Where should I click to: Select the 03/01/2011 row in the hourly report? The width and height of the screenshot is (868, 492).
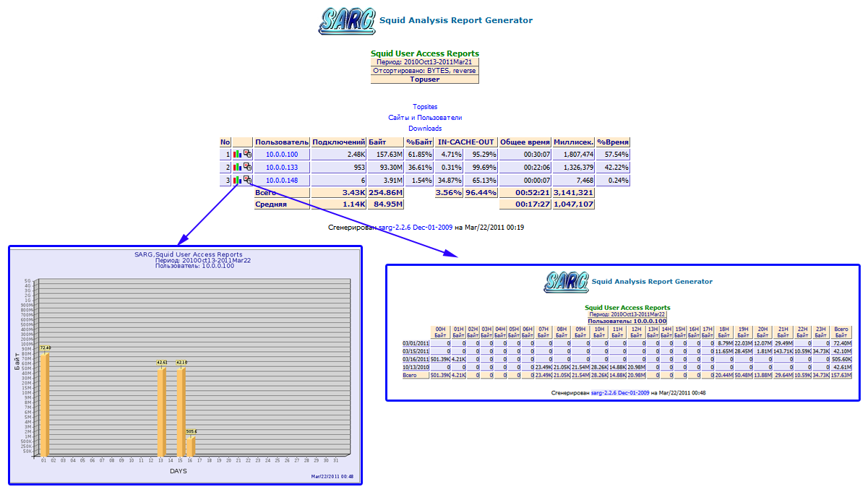coord(627,343)
